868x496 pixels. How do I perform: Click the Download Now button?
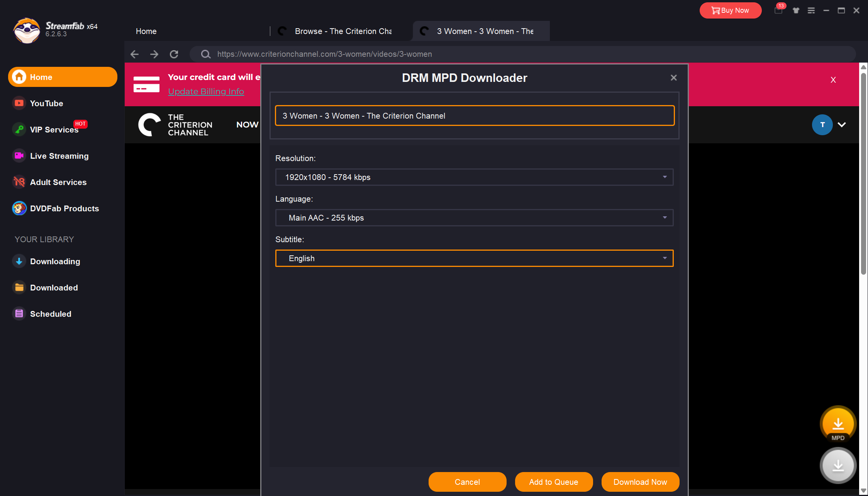pos(640,482)
